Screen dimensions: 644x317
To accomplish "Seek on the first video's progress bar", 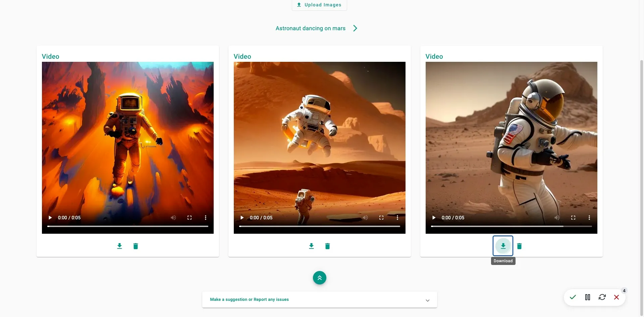I will point(127,226).
